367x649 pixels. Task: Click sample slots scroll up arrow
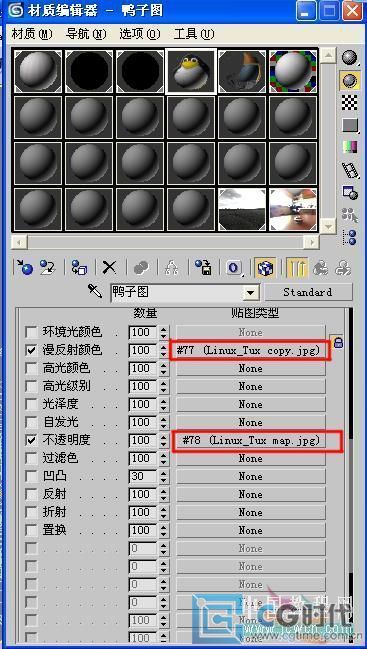pyautogui.click(x=329, y=55)
